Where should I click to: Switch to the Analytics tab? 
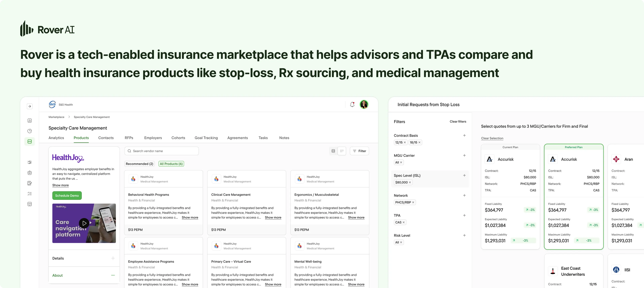pos(56,138)
